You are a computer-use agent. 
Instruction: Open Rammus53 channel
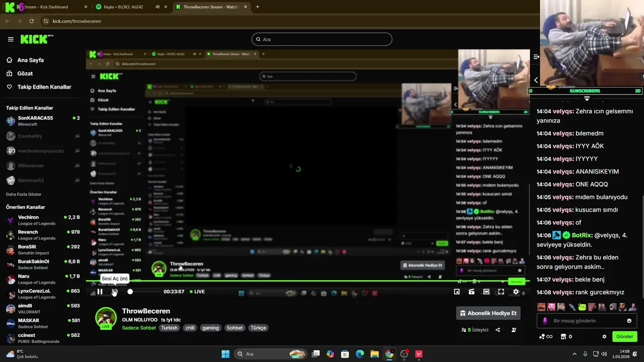(43, 180)
